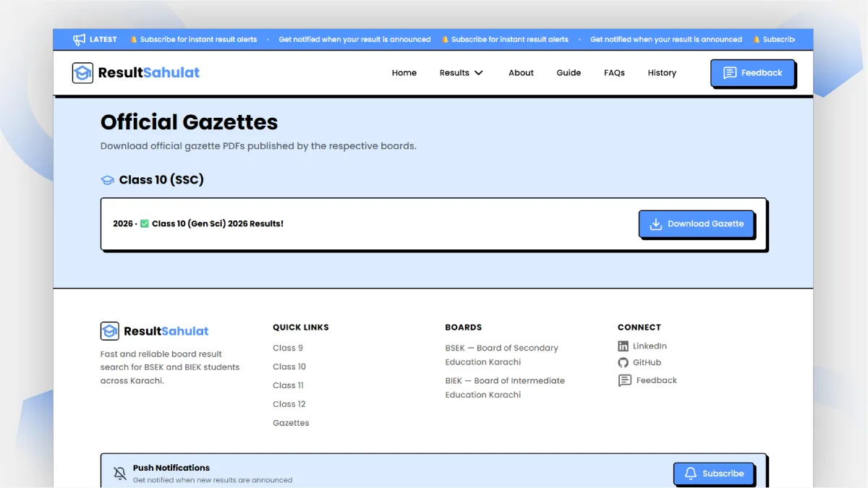
Task: Click the graduation cap icon next to Class 10 (SSC)
Action: 107,180
